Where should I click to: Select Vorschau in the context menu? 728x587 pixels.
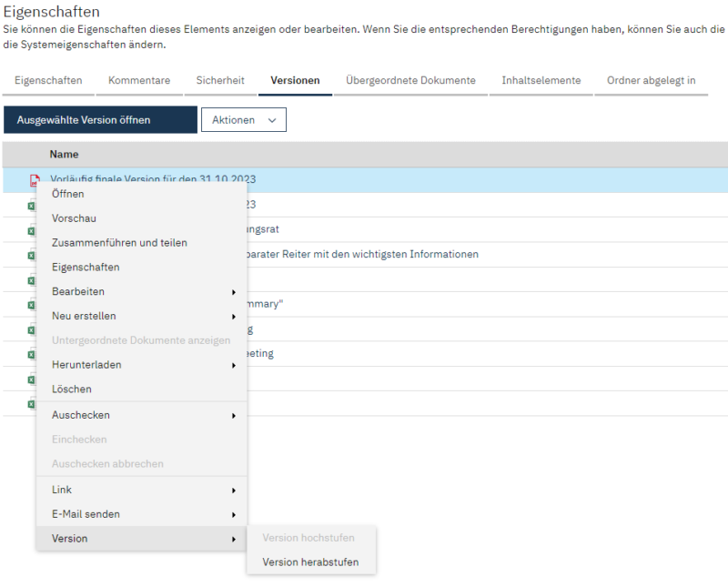pyautogui.click(x=74, y=218)
